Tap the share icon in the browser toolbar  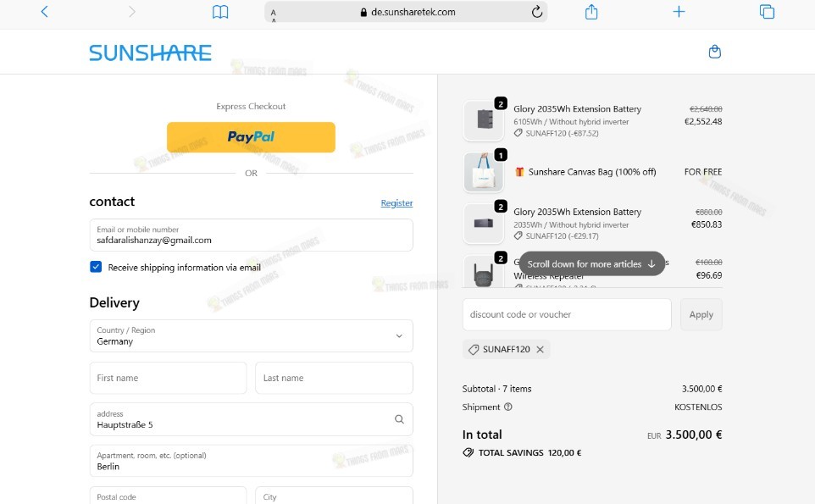[x=591, y=11]
